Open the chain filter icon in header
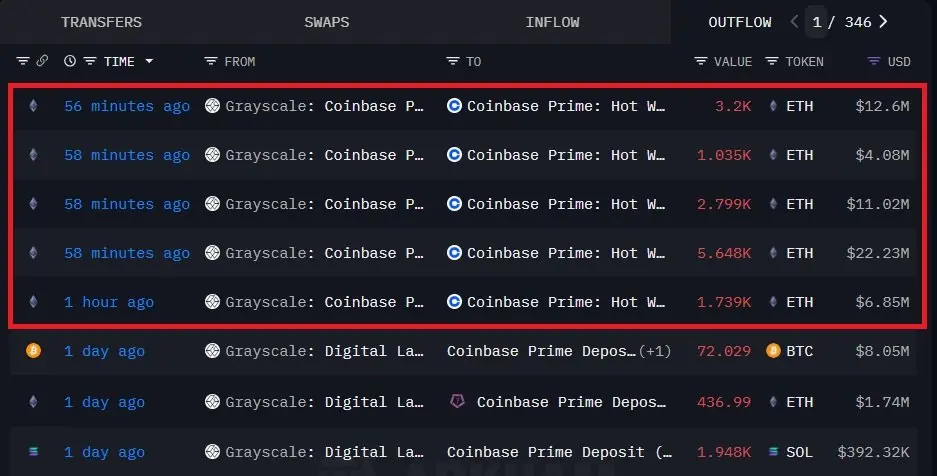Viewport: 937px width, 476px height. click(x=23, y=61)
